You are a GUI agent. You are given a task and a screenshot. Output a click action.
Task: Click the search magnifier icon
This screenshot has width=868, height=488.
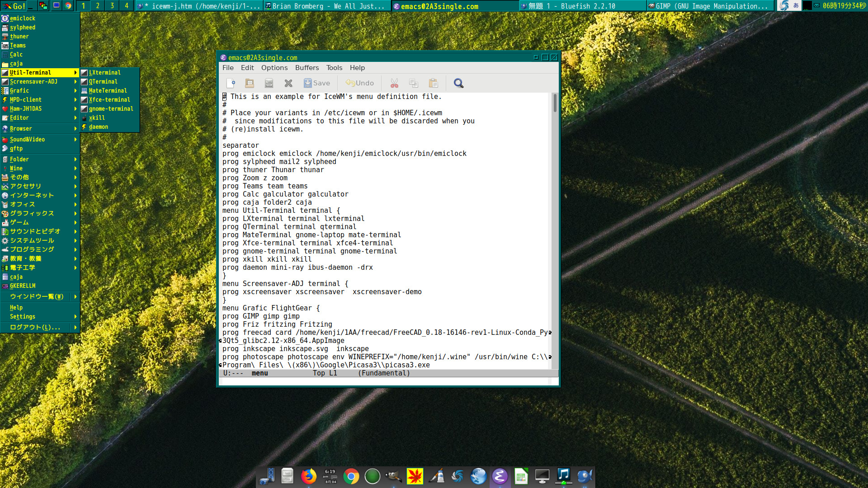(x=458, y=83)
